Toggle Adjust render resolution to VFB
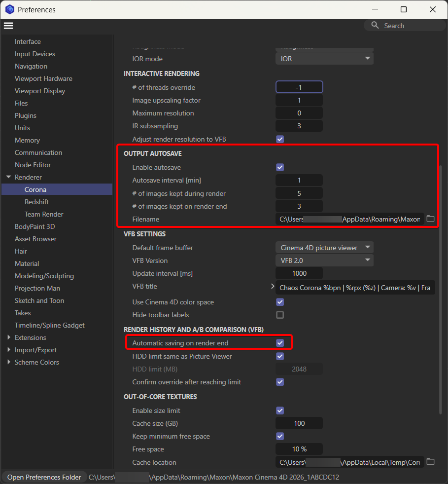448x484 pixels. point(280,139)
